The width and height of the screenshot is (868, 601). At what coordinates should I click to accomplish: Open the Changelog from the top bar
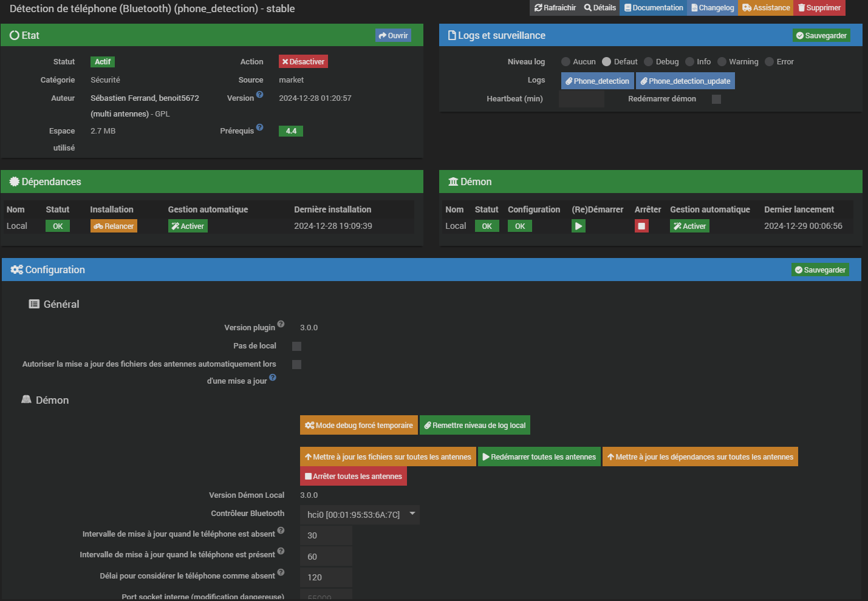713,8
